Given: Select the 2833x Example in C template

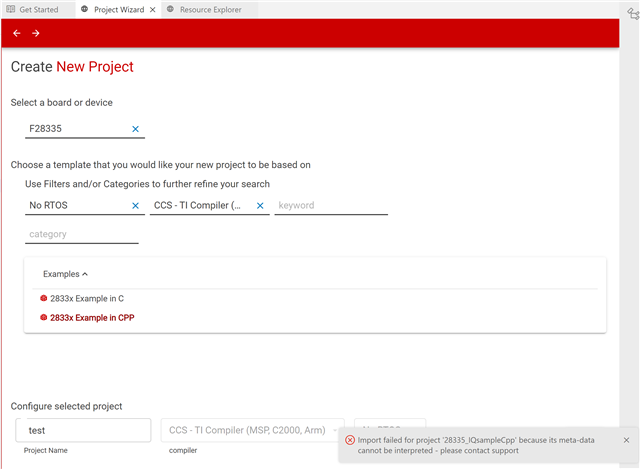Looking at the screenshot, I should (87, 298).
